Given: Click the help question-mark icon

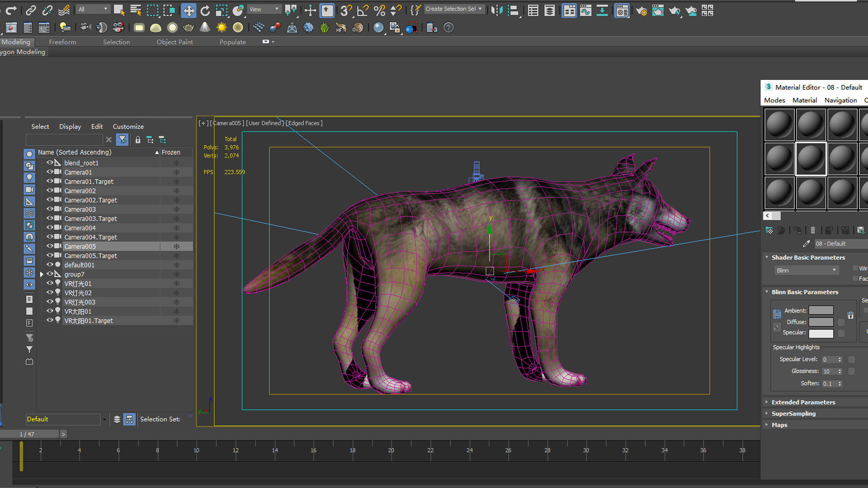Looking at the screenshot, I should (x=448, y=28).
